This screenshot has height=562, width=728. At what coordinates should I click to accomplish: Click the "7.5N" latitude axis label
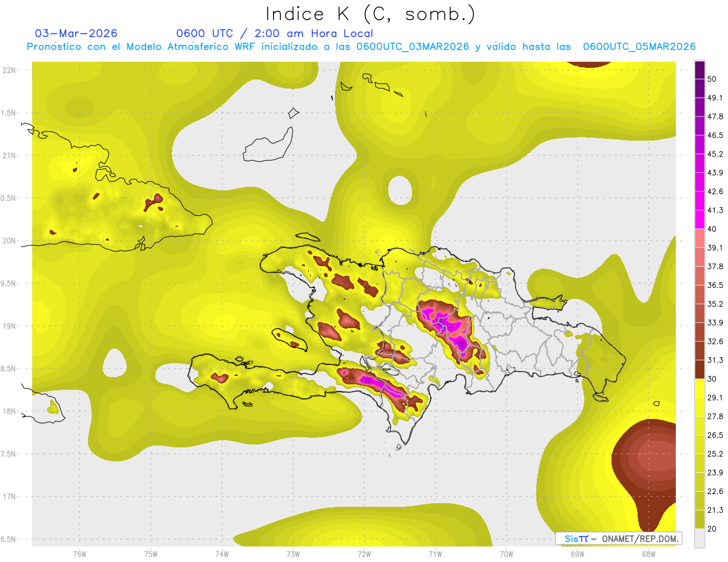(x=8, y=454)
